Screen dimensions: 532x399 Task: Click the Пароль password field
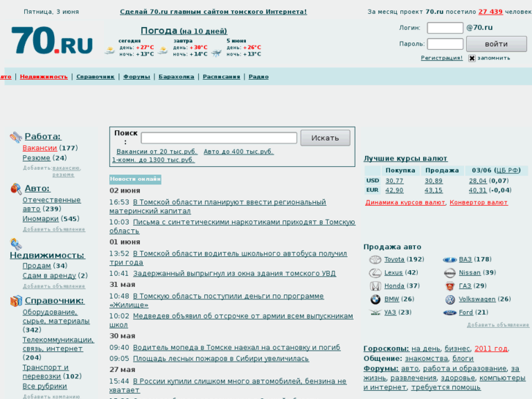click(445, 44)
